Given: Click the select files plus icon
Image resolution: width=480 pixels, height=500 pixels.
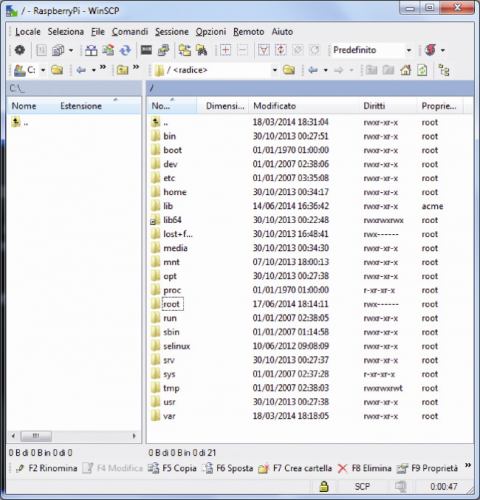Looking at the screenshot, I should point(226,50).
